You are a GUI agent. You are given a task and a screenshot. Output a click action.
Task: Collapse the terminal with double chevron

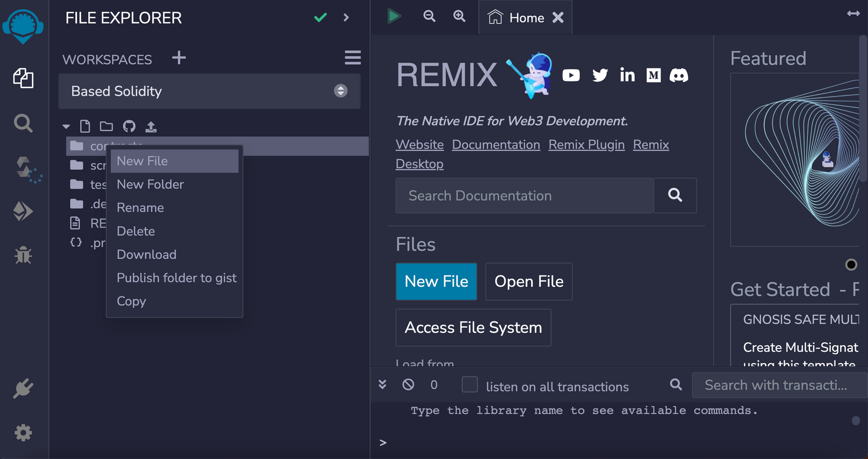pyautogui.click(x=382, y=385)
